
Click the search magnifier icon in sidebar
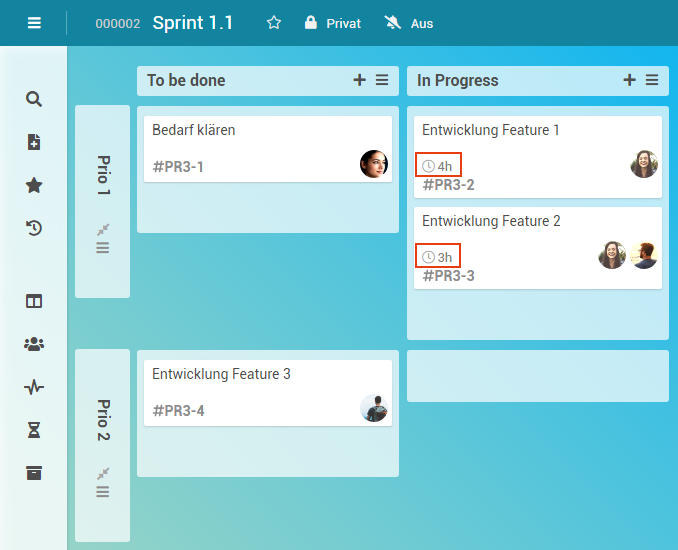[x=34, y=99]
